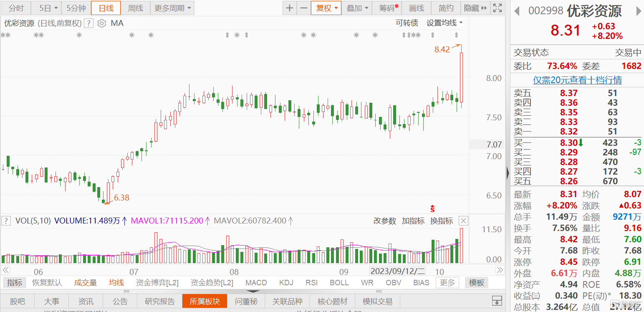
Task: Open 公告 tab
Action: [x=120, y=301]
